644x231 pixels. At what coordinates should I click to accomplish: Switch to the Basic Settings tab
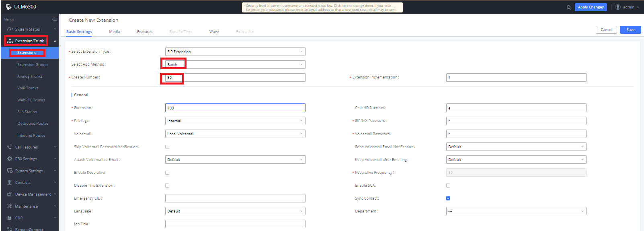pyautogui.click(x=79, y=31)
